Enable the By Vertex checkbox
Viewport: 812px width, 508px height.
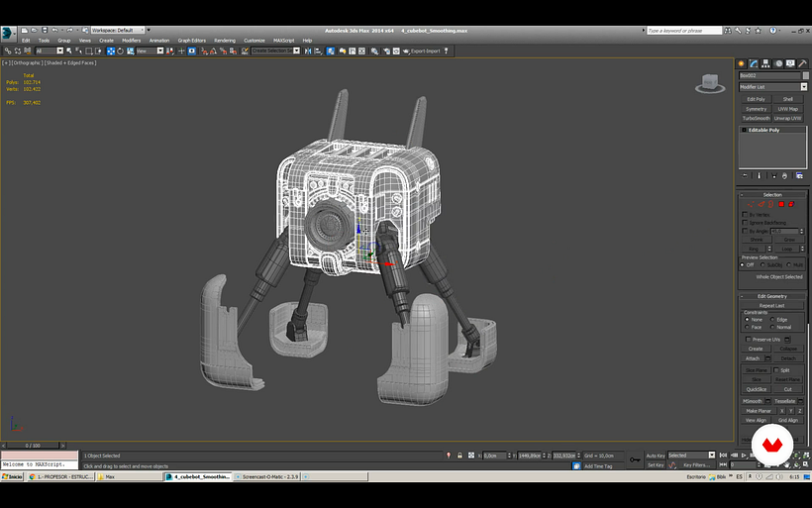[746, 214]
